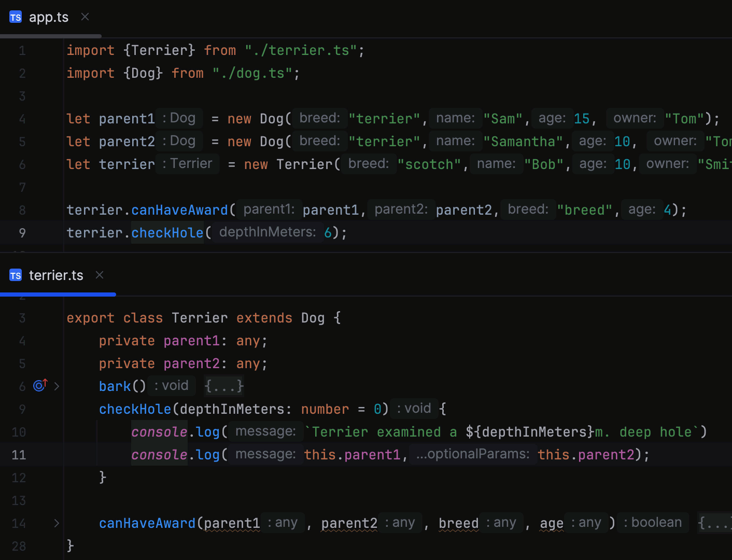Image resolution: width=732 pixels, height=560 pixels.
Task: Click the ': boolean' hint on canHaveAward
Action: point(652,523)
